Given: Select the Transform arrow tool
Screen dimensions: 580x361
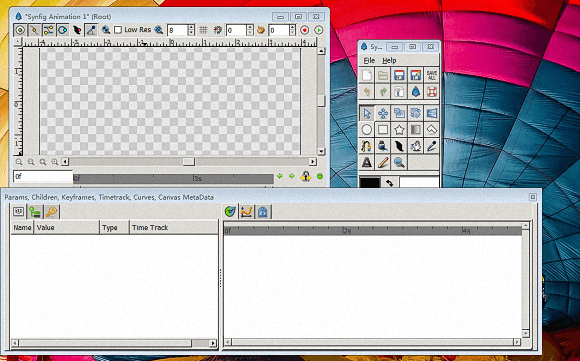Looking at the screenshot, I should [x=367, y=113].
